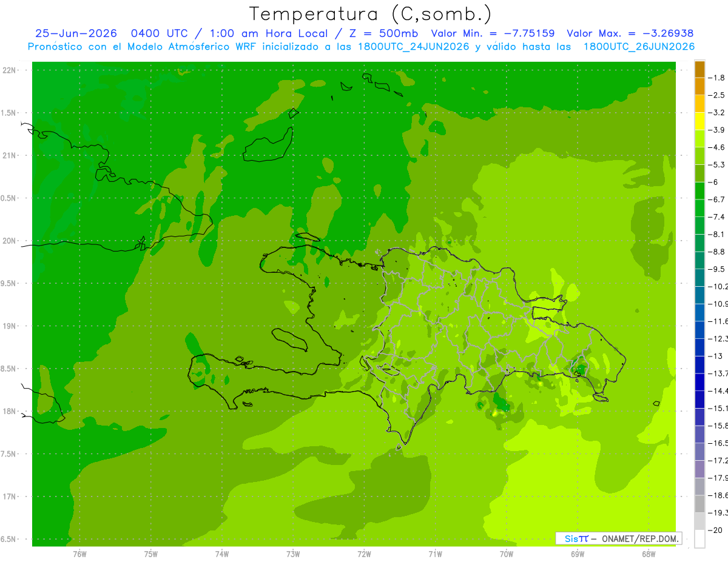Click the 'Valor Max. = -3.26938' readout
The width and height of the screenshot is (728, 562).
[x=630, y=33]
